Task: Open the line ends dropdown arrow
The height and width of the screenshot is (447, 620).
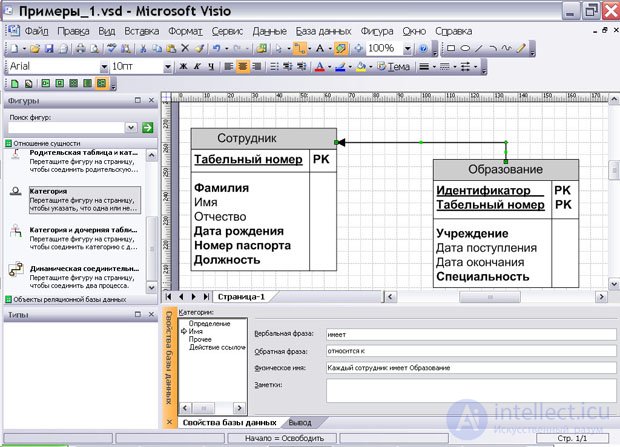Action: (x=476, y=67)
